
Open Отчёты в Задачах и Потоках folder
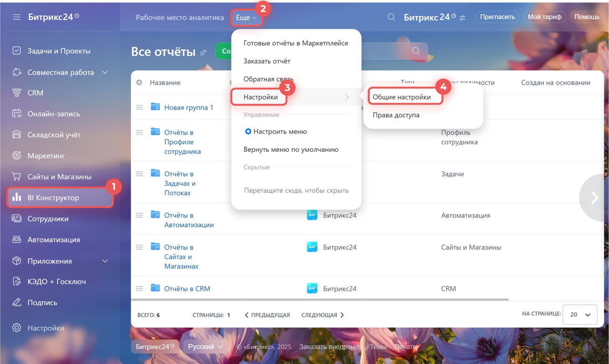[x=180, y=183]
